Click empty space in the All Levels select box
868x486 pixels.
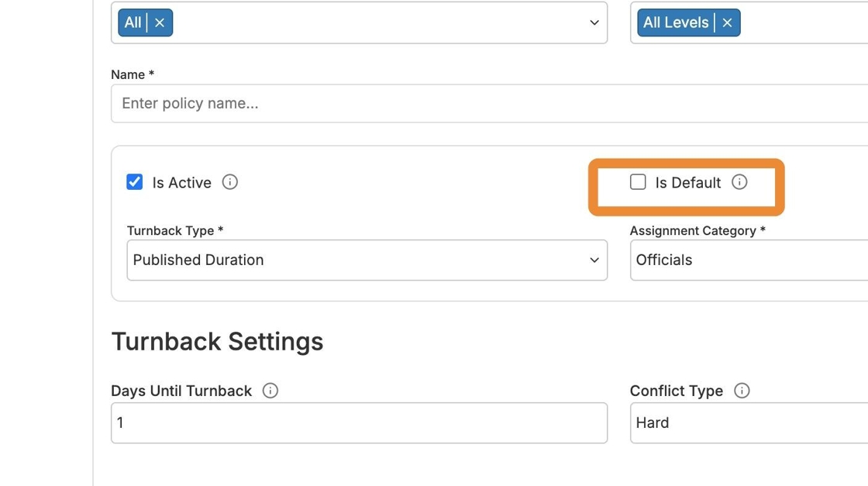point(806,22)
